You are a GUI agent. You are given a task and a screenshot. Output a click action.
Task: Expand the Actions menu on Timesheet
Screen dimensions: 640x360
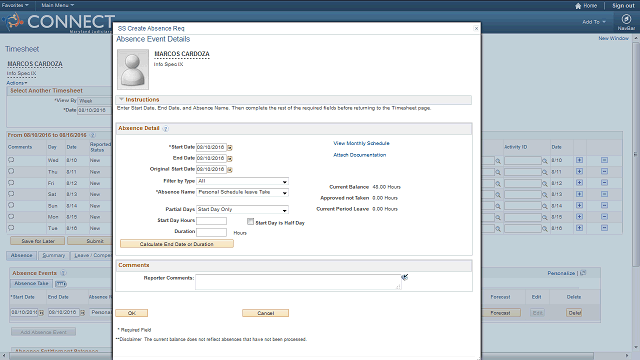click(x=17, y=83)
